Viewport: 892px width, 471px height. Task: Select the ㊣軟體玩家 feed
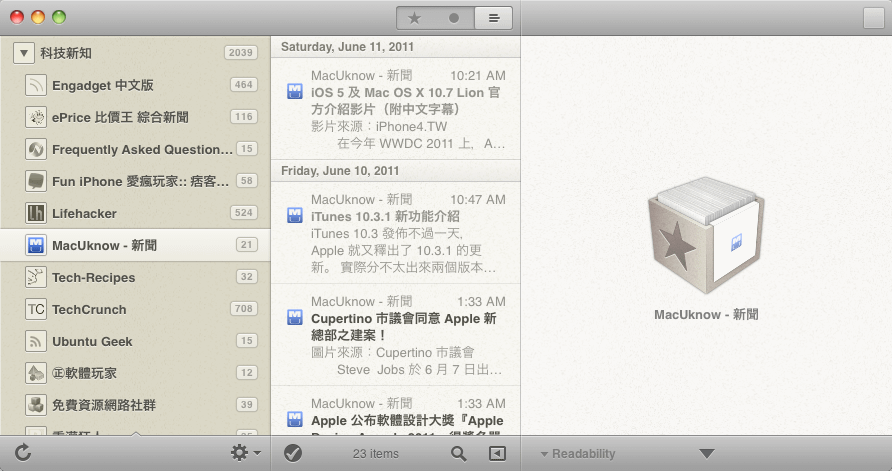(135, 373)
